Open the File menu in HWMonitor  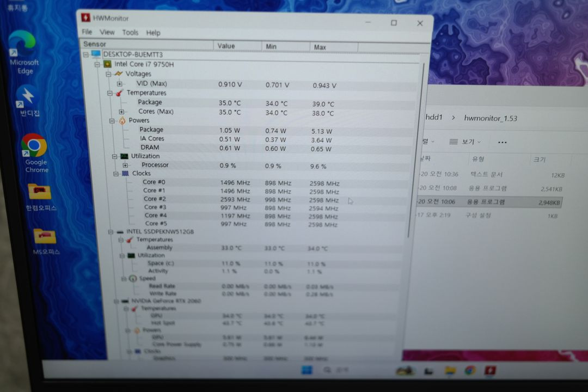click(x=86, y=32)
